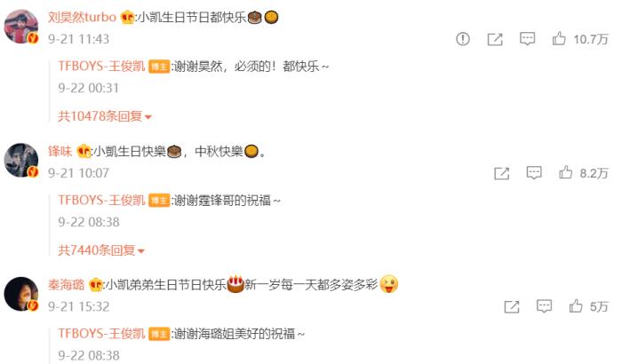Reply to 秦海璐's comment via bubble icon
Viewport: 622px width, 364px height.
click(544, 306)
